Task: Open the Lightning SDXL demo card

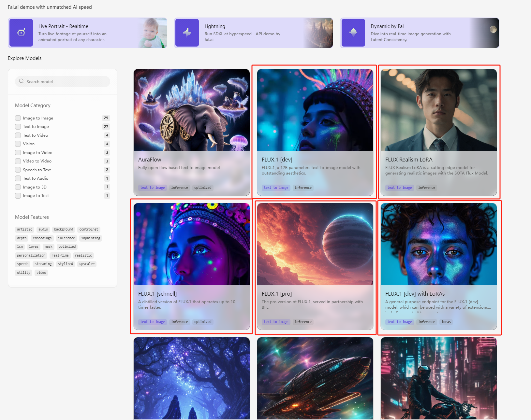Action: point(254,33)
